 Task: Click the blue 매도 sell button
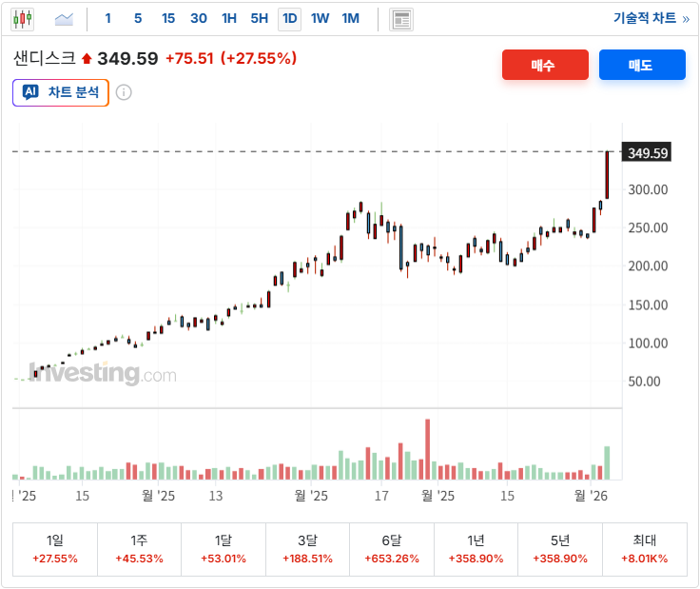coord(642,65)
